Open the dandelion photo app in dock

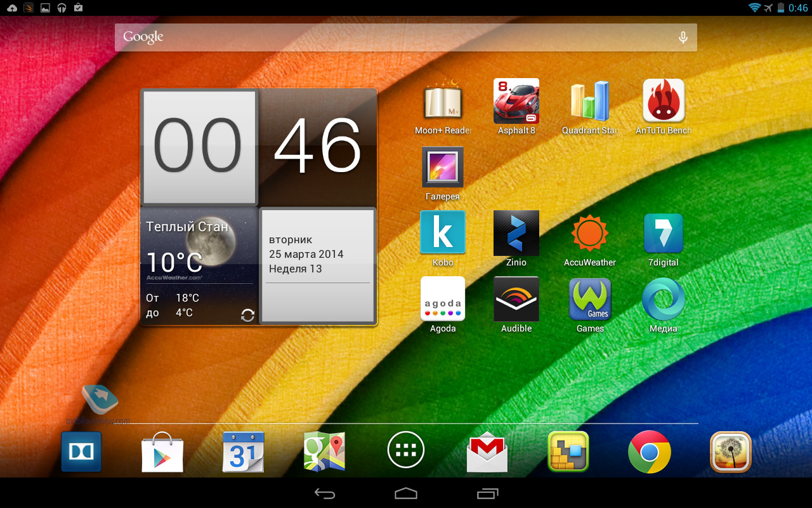(x=731, y=451)
